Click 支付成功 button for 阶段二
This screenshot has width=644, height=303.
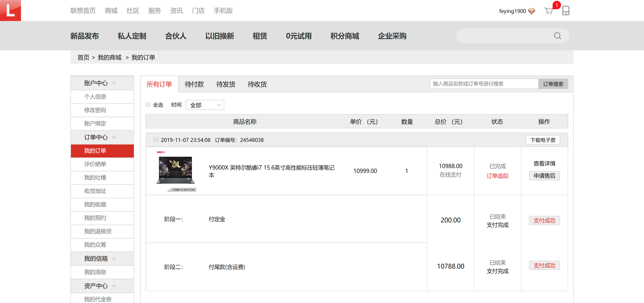point(544,265)
